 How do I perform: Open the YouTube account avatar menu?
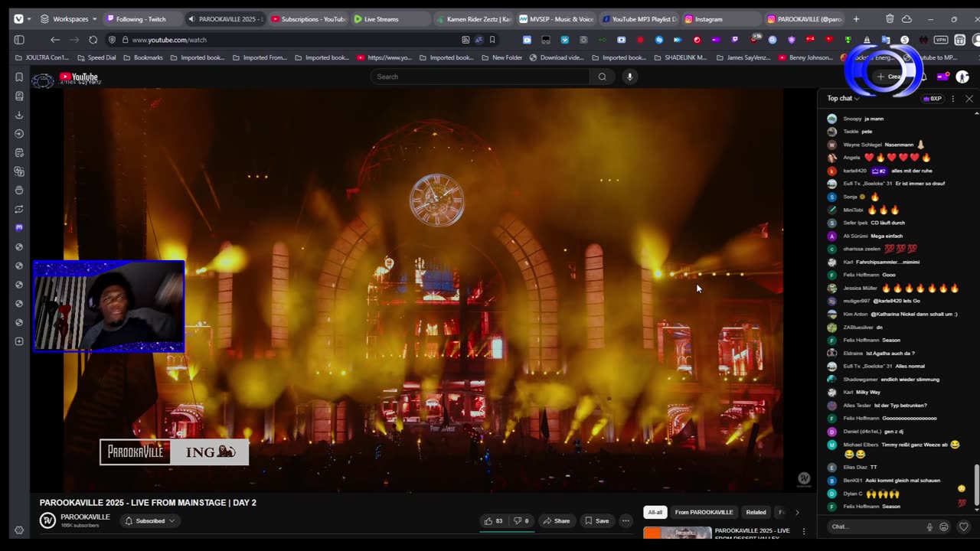pyautogui.click(x=962, y=77)
